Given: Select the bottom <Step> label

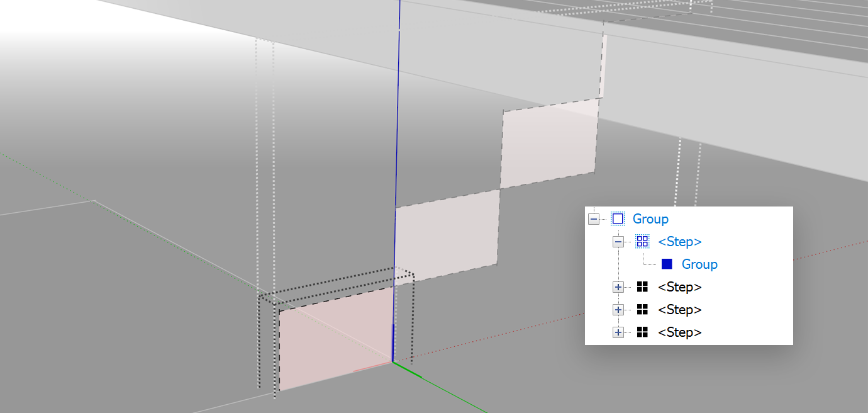Looking at the screenshot, I should [x=680, y=332].
